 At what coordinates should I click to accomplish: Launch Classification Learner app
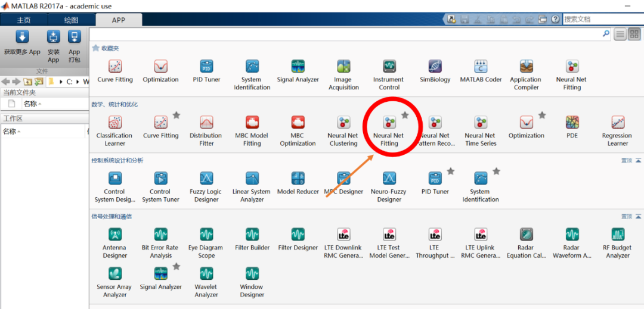coord(115,131)
